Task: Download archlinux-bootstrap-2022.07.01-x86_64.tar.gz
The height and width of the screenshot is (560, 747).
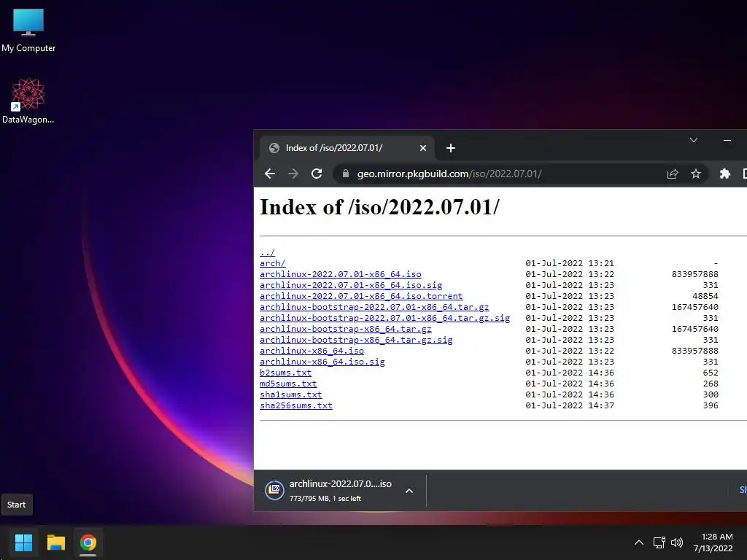Action: (374, 307)
